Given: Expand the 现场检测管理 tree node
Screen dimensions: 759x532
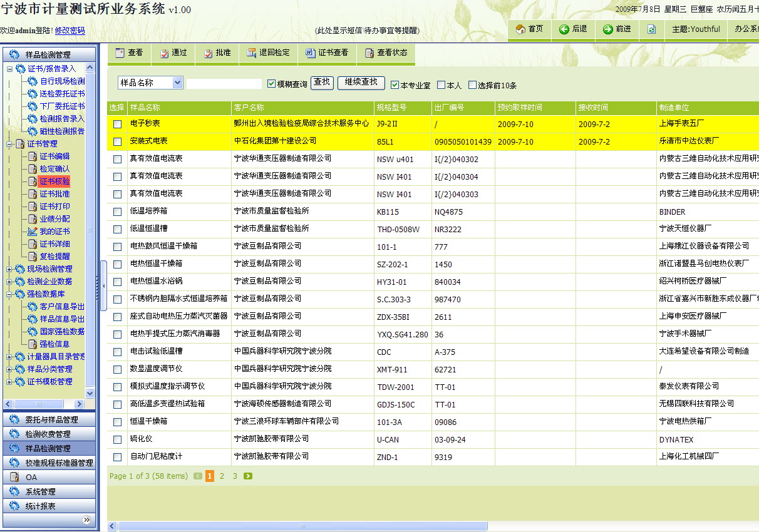Looking at the screenshot, I should click(10, 269).
